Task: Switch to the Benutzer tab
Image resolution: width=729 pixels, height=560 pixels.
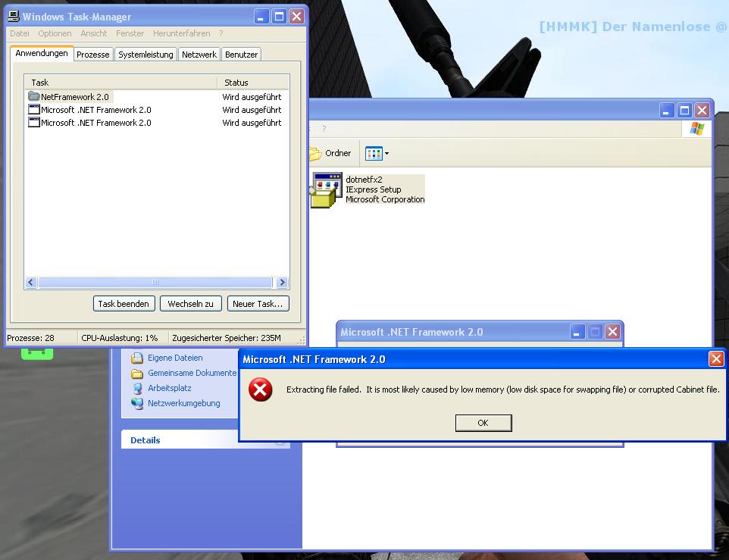Action: 241,55
